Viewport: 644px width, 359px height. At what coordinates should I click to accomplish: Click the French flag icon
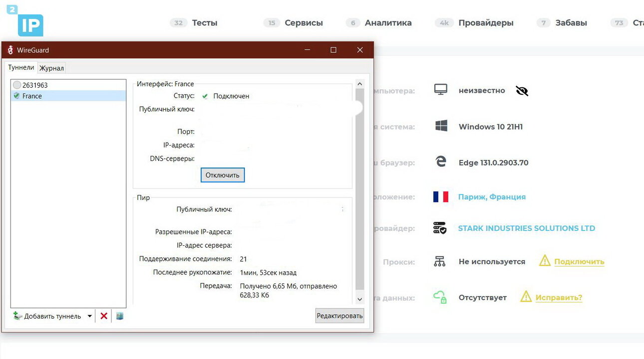click(x=441, y=197)
